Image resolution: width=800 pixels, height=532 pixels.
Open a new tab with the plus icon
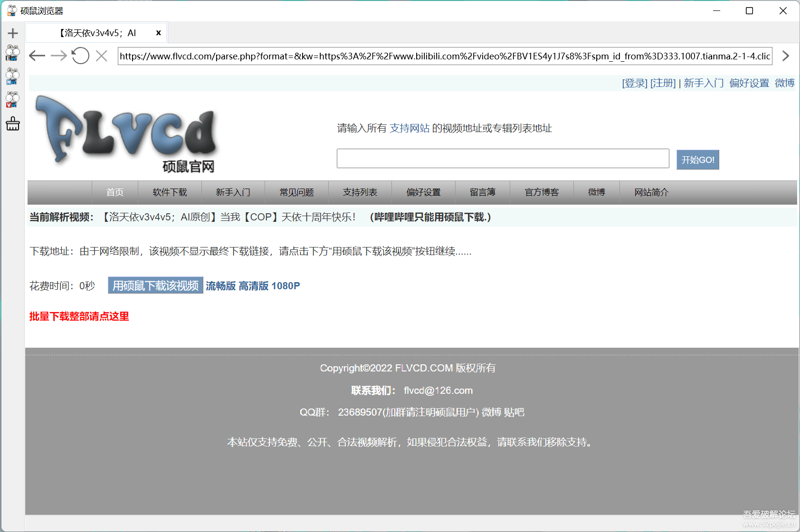point(13,33)
